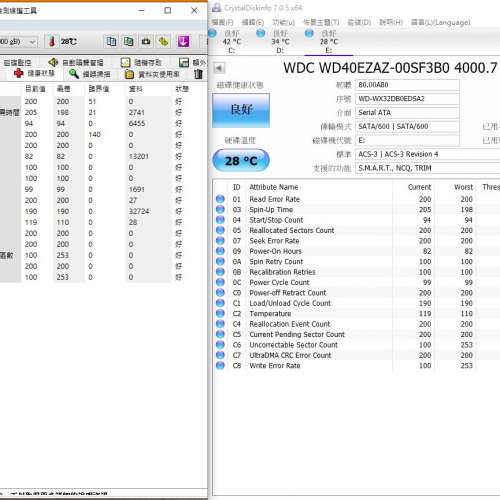Click the status icon for Load/Unload Cycle Count
Image resolution: width=500 pixels, height=500 pixels.
pos(220,303)
